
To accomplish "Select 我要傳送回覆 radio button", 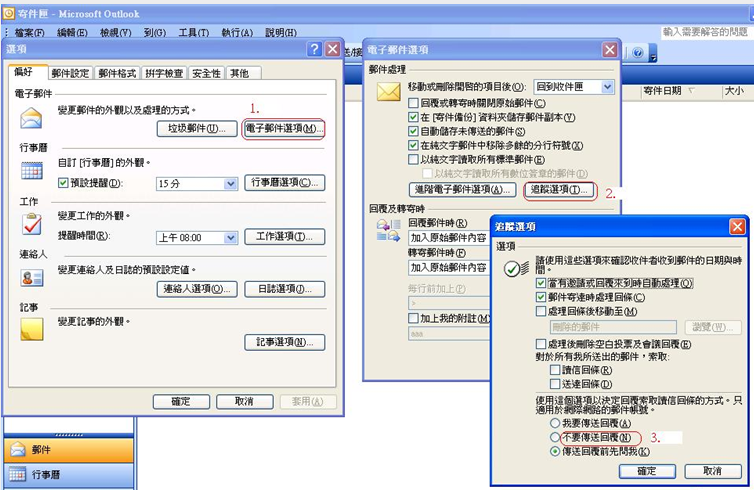I will coord(555,423).
